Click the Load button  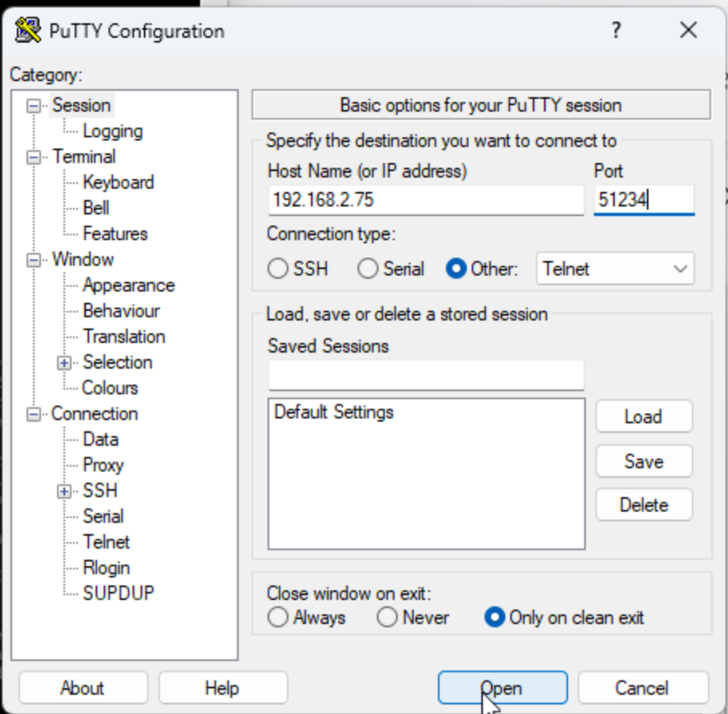[644, 417]
